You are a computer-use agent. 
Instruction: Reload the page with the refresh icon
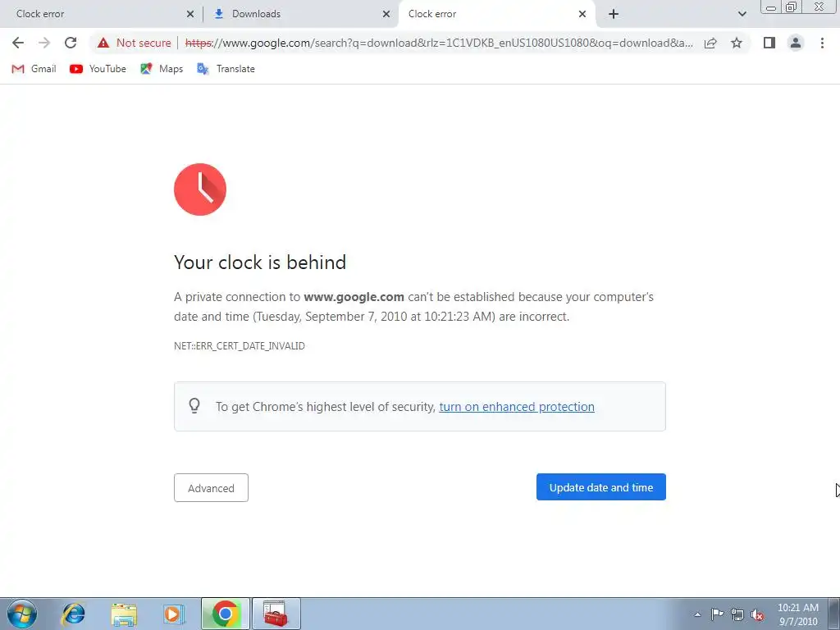[71, 43]
